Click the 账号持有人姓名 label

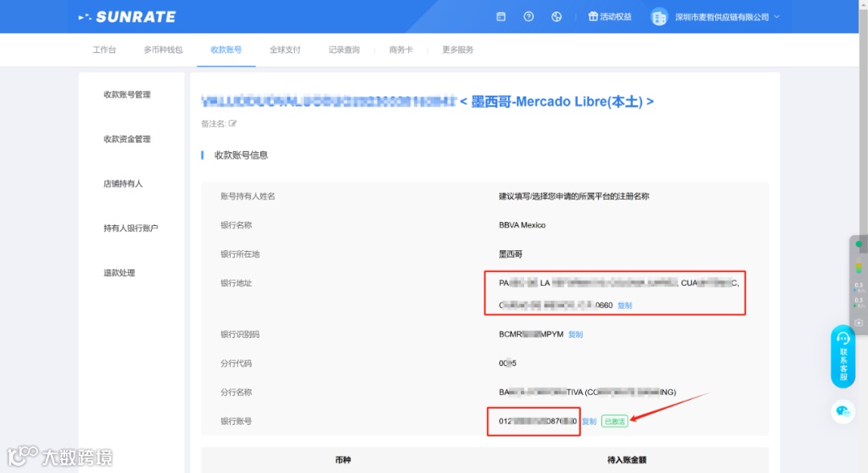(x=248, y=196)
